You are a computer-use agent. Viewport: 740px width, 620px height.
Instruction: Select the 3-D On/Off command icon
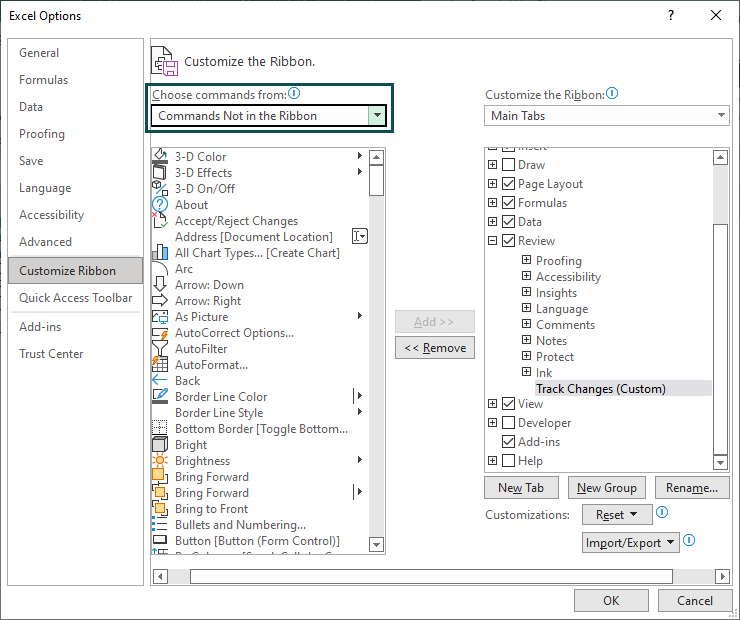pos(160,188)
